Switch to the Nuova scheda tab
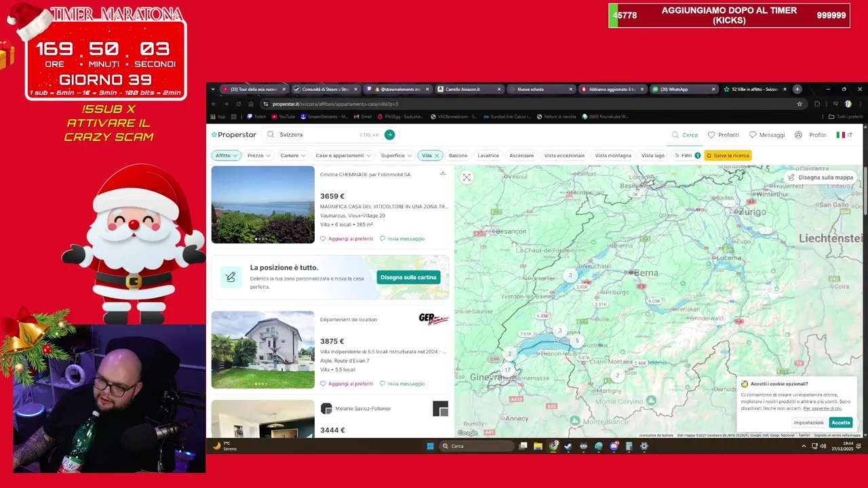 click(x=540, y=89)
